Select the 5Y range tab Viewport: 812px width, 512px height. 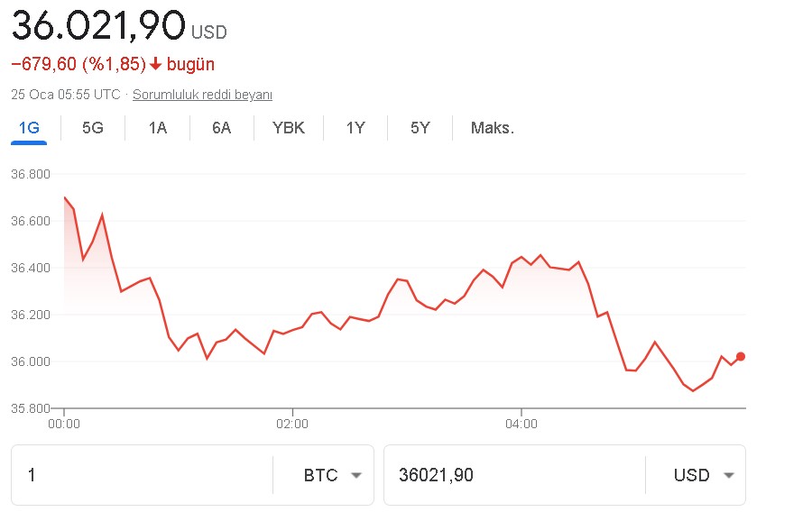(420, 128)
